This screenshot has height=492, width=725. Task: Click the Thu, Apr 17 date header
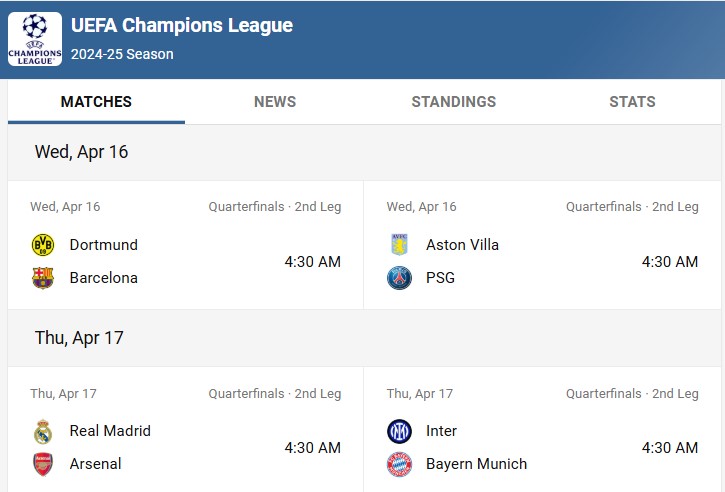pos(79,338)
